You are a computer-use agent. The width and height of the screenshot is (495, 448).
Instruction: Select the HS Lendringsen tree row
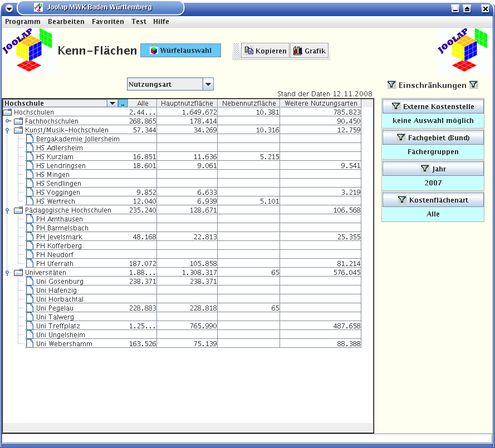click(x=61, y=165)
